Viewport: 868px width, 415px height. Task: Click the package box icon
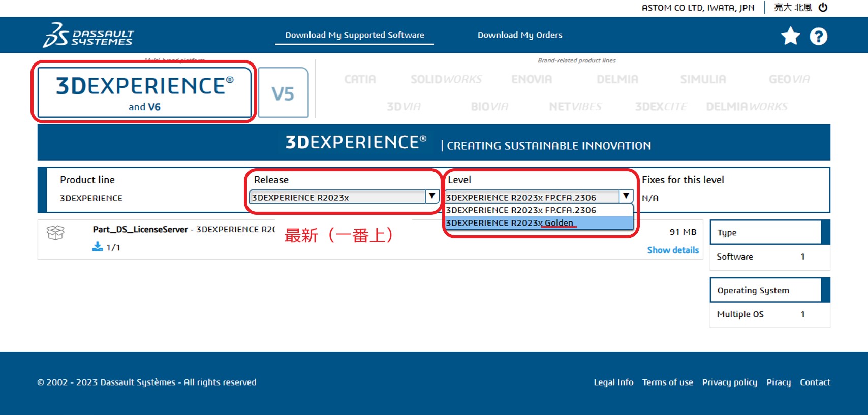click(55, 233)
